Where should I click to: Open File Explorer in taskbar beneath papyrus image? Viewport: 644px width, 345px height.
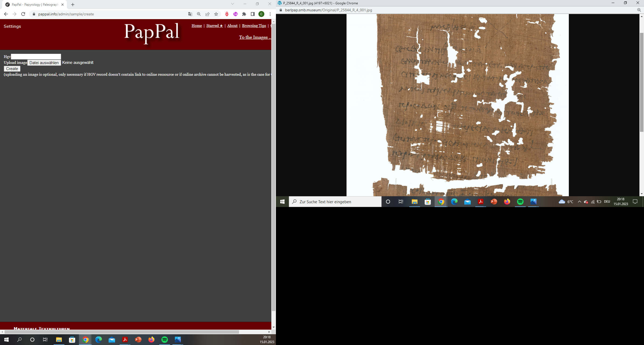pyautogui.click(x=414, y=202)
